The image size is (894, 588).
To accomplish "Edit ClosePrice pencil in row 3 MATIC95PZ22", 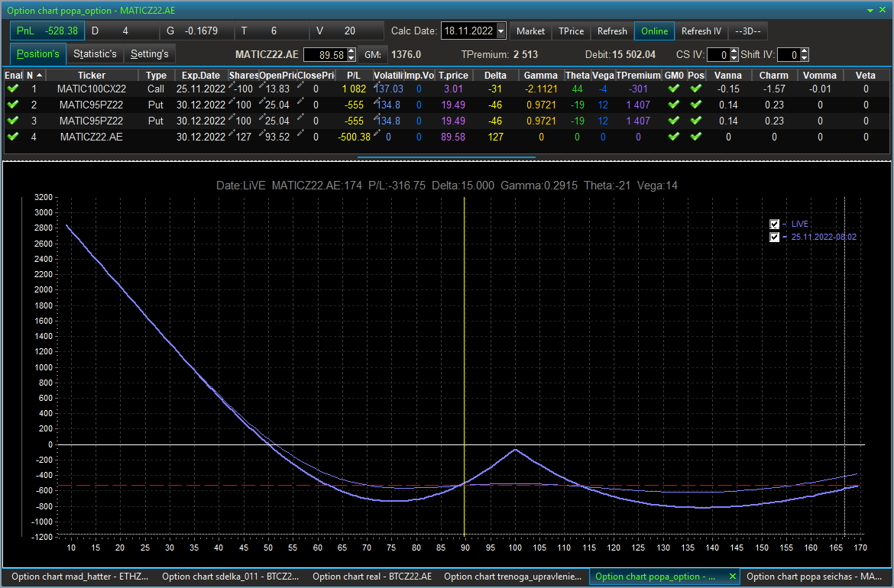I will click(300, 118).
